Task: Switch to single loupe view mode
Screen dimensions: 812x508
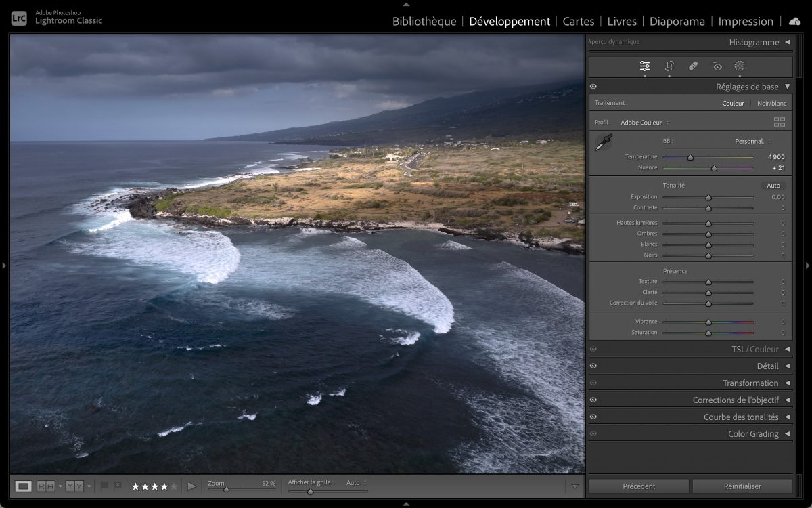Action: (x=24, y=486)
